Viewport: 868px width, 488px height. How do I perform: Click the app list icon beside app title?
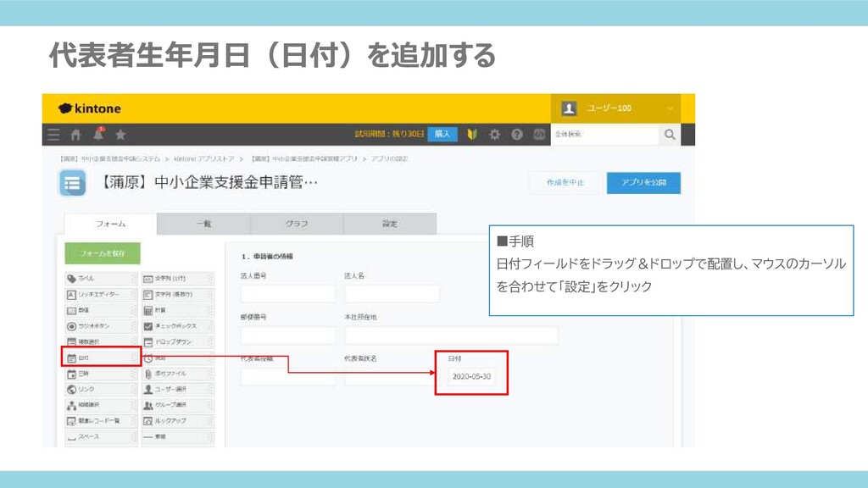pyautogui.click(x=73, y=183)
